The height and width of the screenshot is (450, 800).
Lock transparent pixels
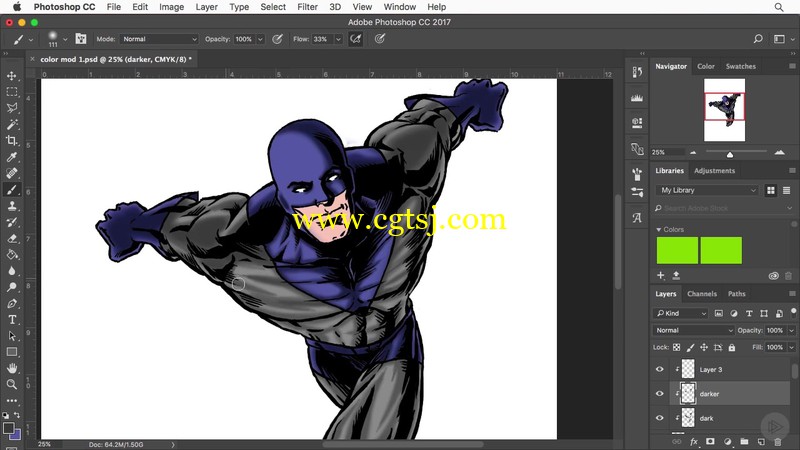[677, 347]
